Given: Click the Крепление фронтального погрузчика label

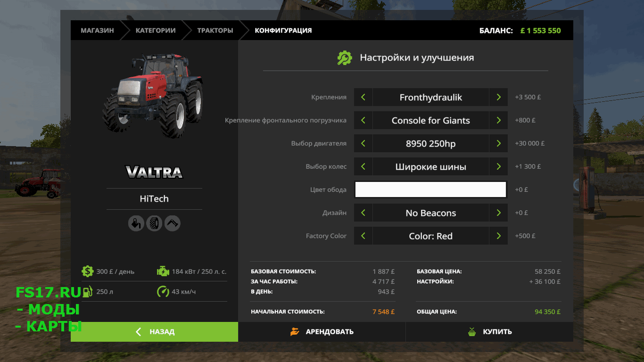Looking at the screenshot, I should [x=286, y=120].
